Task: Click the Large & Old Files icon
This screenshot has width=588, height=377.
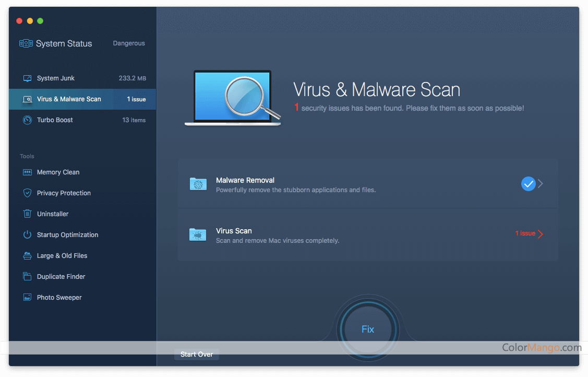Action: pyautogui.click(x=27, y=256)
